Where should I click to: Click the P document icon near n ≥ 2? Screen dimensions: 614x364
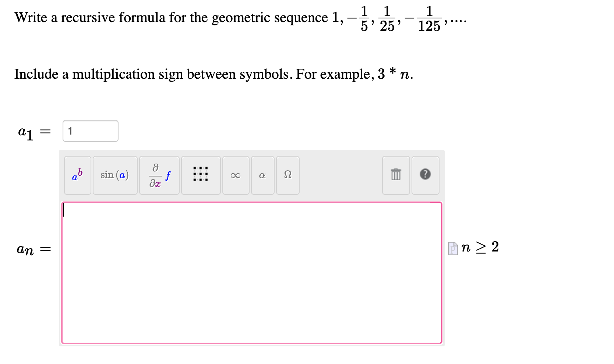pos(453,248)
